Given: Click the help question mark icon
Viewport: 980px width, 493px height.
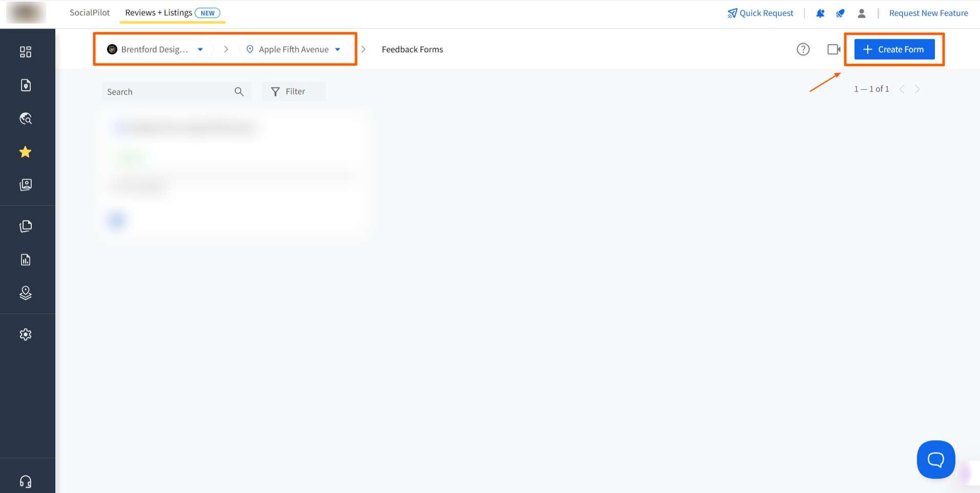Looking at the screenshot, I should point(803,49).
